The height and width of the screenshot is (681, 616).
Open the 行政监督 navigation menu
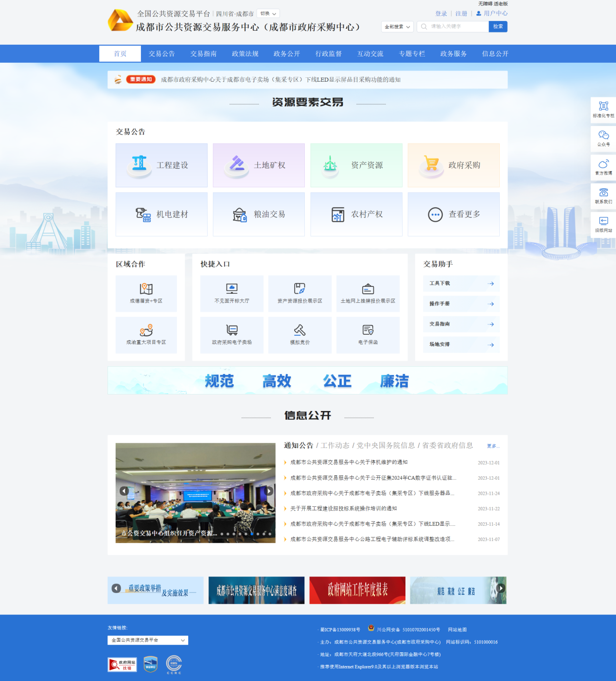click(x=329, y=54)
